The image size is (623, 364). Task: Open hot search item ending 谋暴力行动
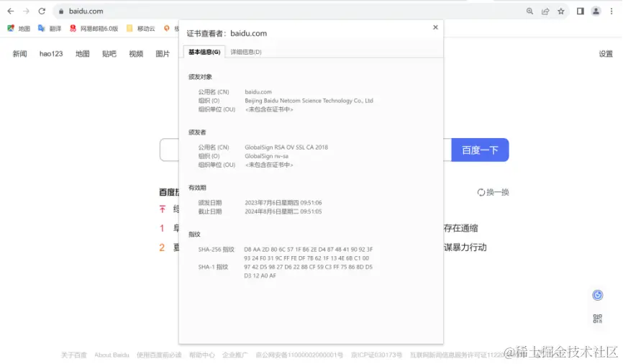(x=465, y=247)
